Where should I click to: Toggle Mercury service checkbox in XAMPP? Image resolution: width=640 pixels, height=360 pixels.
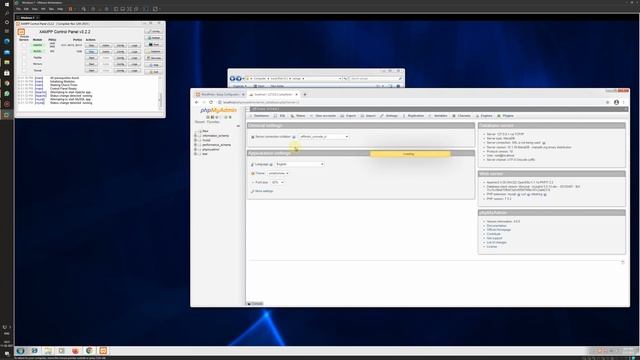coord(24,64)
